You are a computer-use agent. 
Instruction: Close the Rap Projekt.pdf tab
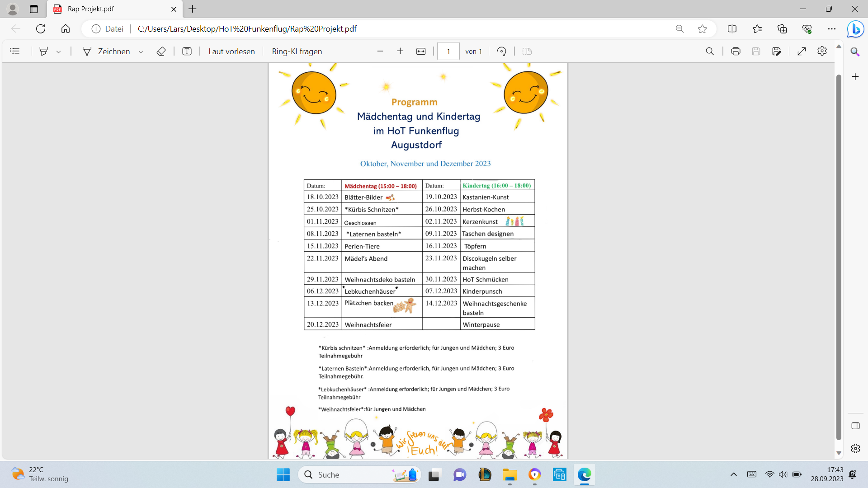(174, 9)
